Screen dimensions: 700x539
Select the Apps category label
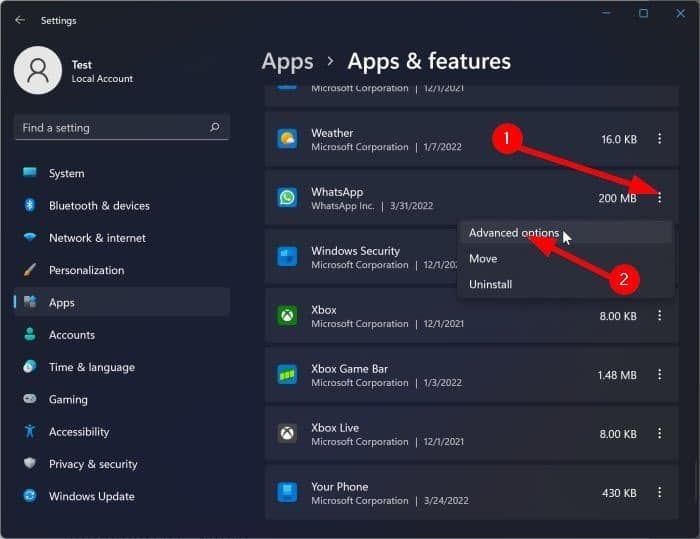pyautogui.click(x=62, y=303)
